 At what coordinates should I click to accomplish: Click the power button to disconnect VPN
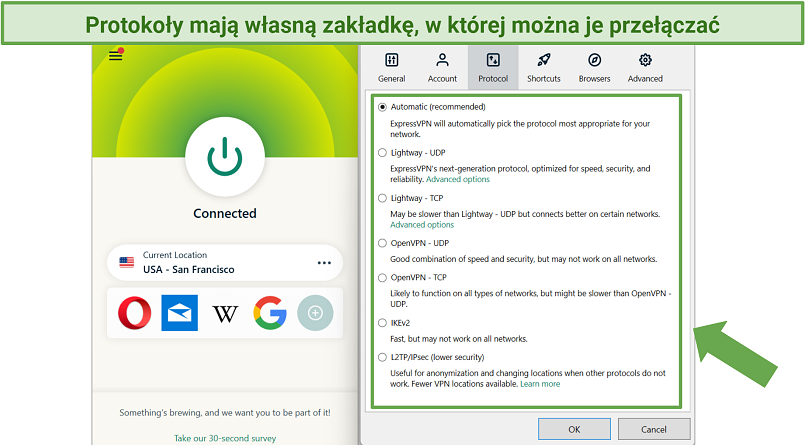pos(225,157)
